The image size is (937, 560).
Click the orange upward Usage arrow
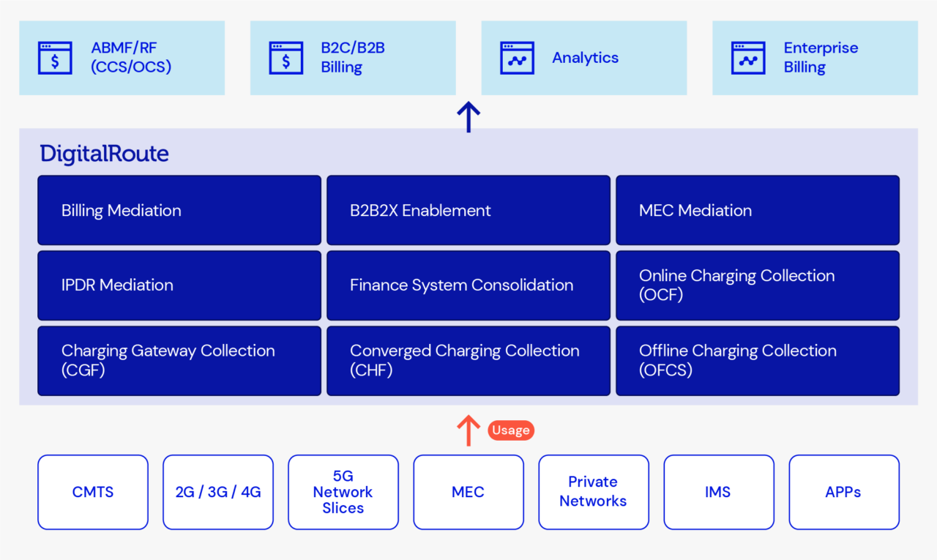[x=468, y=430]
